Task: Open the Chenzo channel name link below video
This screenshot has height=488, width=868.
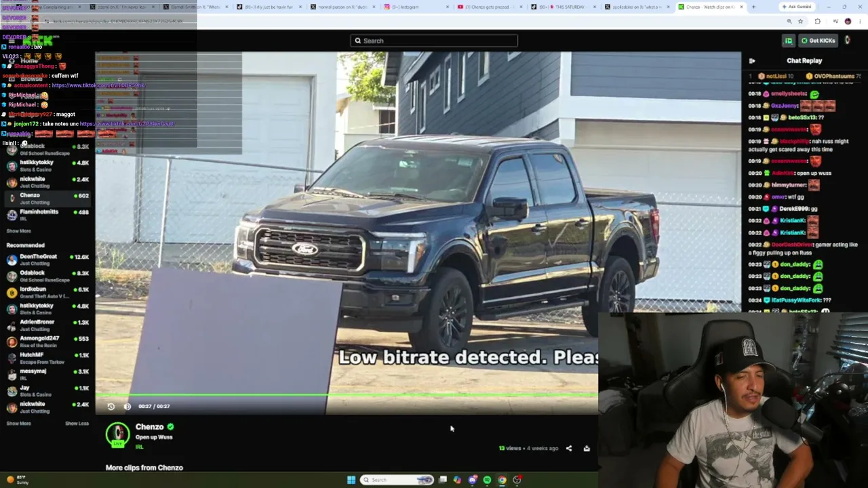Action: (149, 427)
